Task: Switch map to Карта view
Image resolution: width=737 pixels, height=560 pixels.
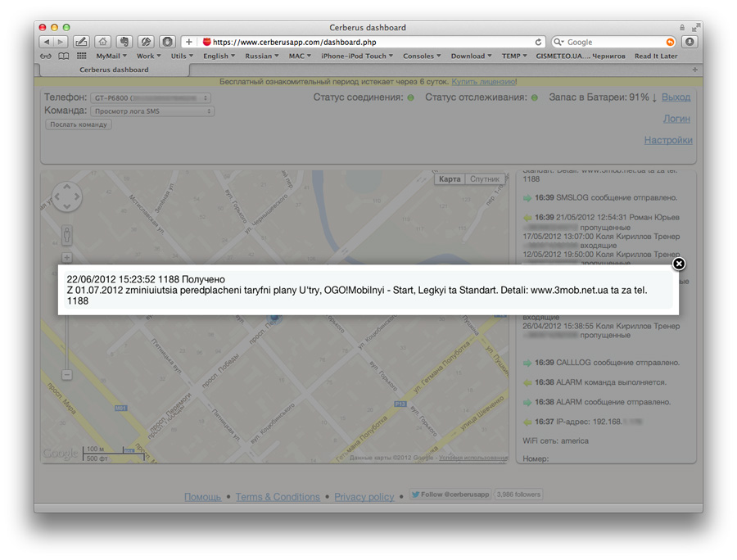Action: (x=450, y=179)
